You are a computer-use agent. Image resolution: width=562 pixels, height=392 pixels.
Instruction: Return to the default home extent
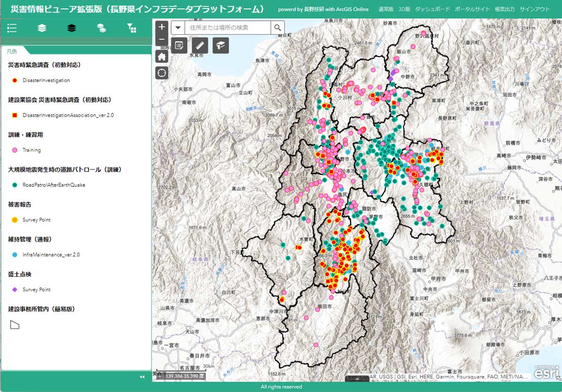[162, 57]
